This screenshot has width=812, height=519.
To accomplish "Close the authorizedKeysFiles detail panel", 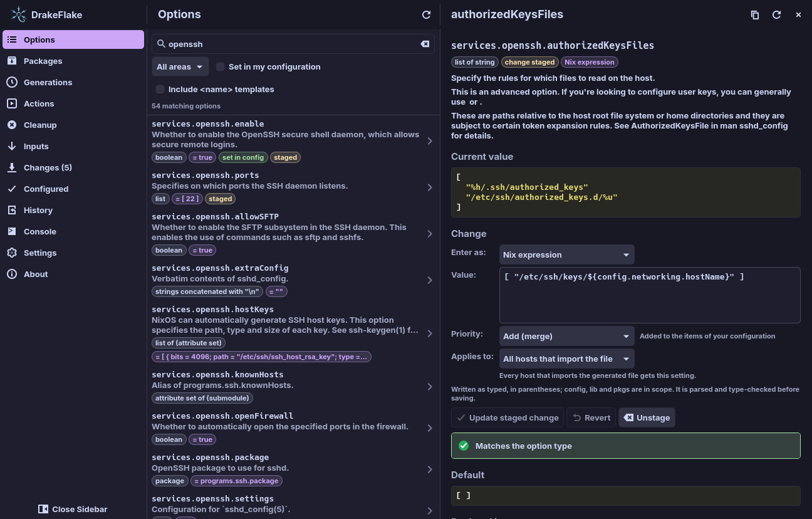I will 798,14.
